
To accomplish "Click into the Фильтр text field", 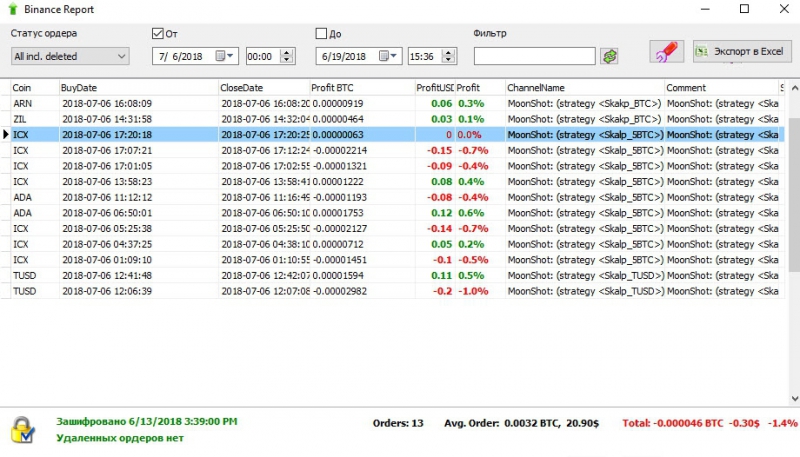I will pos(534,56).
